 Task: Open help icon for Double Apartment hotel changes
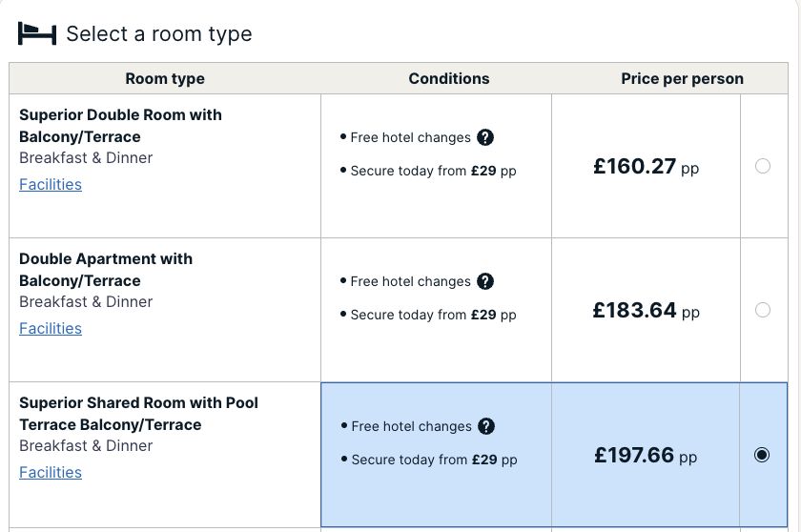pos(485,281)
